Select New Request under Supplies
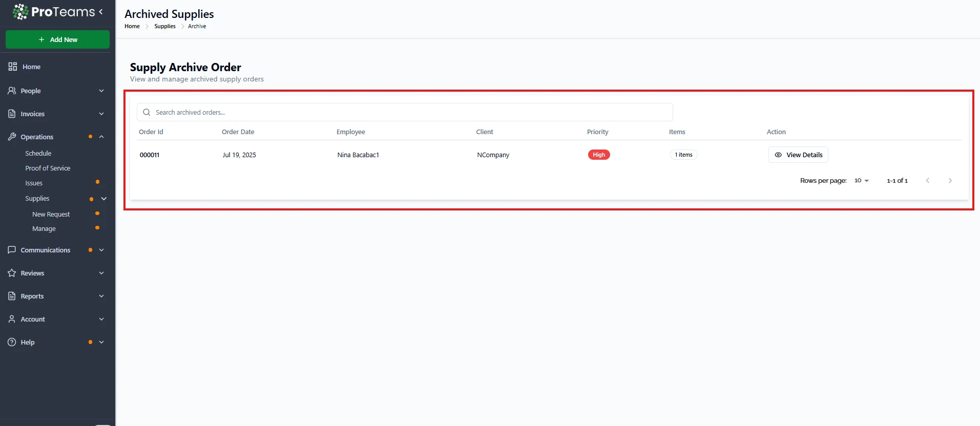 coord(51,214)
